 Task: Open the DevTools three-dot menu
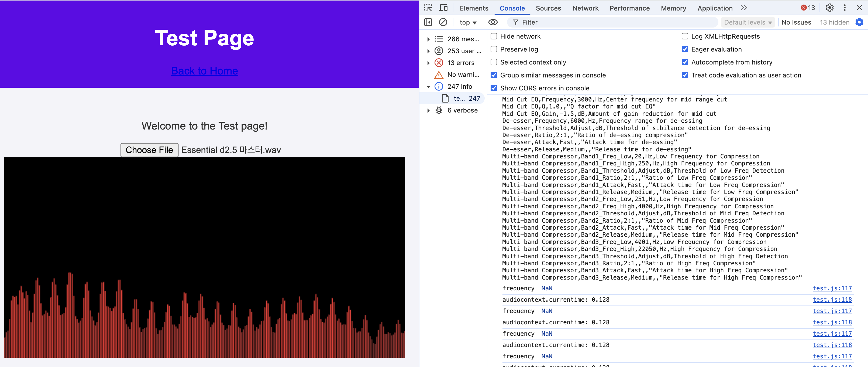click(844, 8)
